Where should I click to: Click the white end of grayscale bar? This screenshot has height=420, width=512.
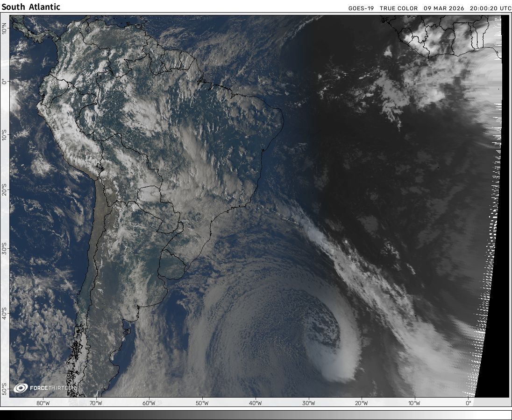tap(505, 414)
